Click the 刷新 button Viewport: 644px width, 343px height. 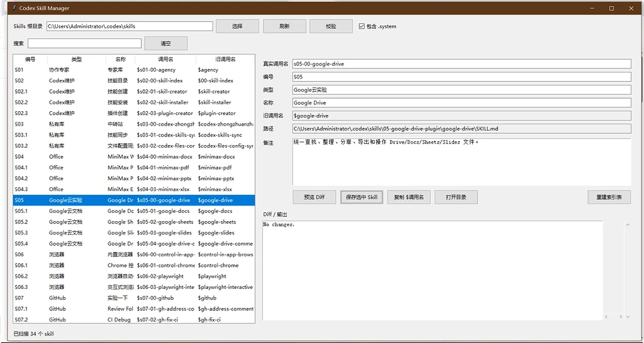[284, 26]
